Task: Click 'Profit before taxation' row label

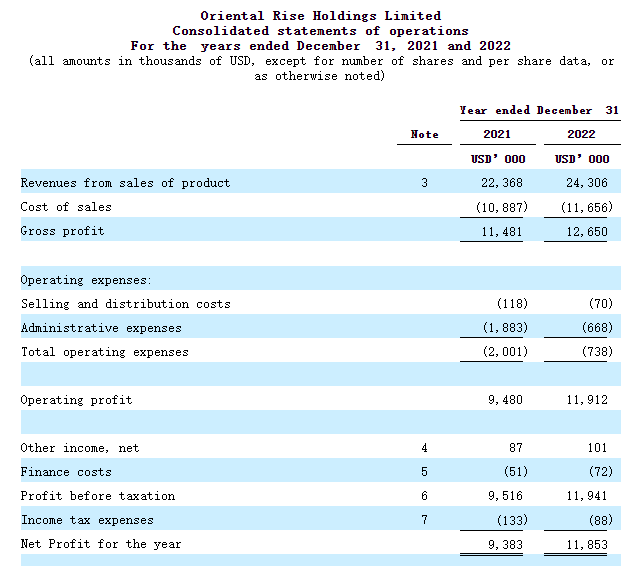Action: pyautogui.click(x=97, y=496)
